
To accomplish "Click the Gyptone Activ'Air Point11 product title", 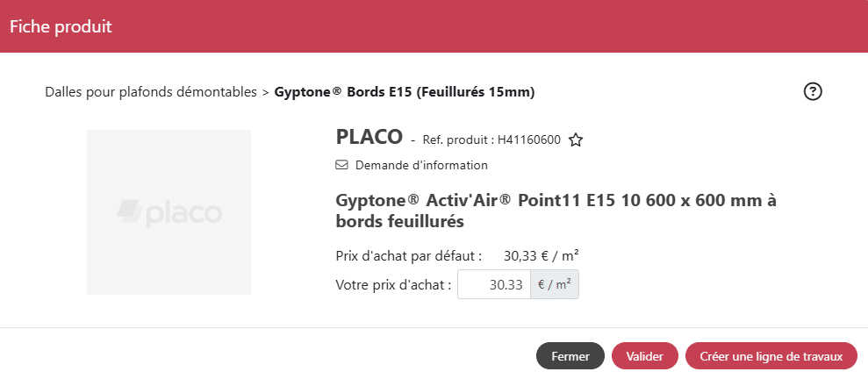I will pyautogui.click(x=556, y=211).
